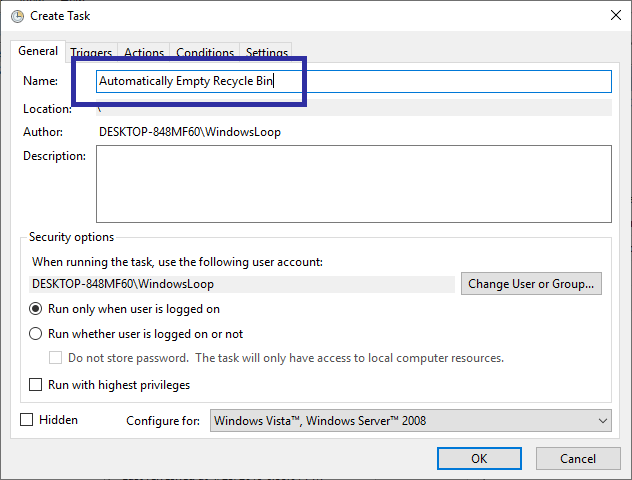Tick the Do not store password checkbox
The width and height of the screenshot is (632, 480).
point(56,358)
